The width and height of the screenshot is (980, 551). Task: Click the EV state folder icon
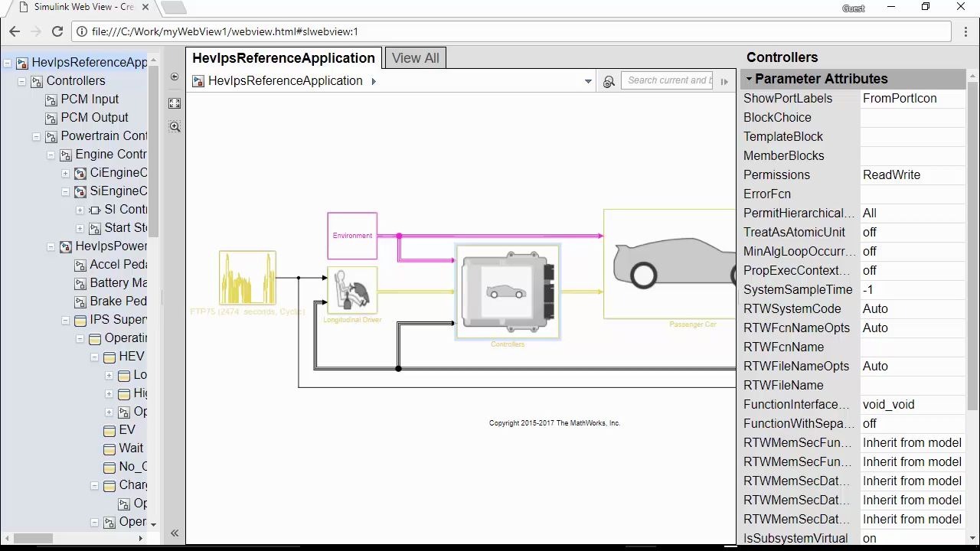[109, 430]
